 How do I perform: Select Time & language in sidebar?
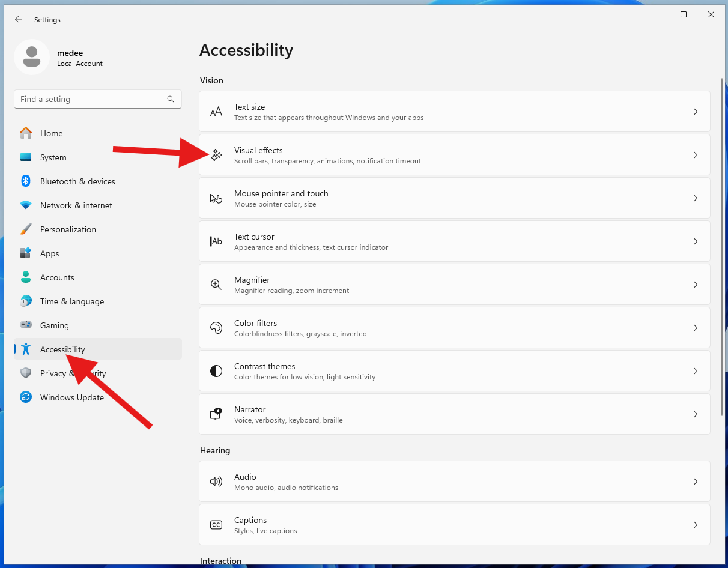click(x=71, y=301)
